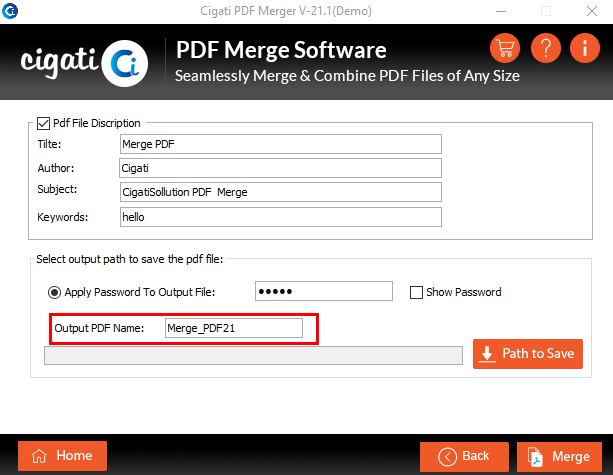Screen dimensions: 613x475
Task: Close the Cigati PDF Merger window
Action: coord(592,11)
